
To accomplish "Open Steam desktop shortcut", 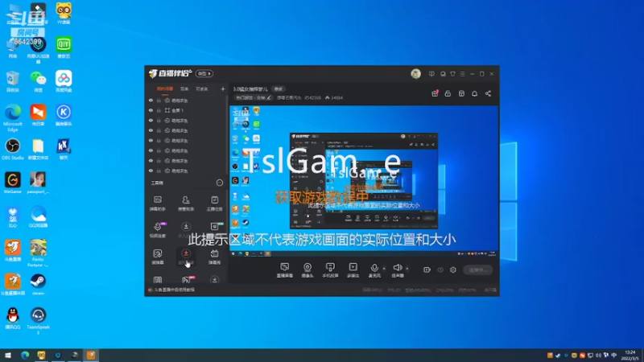I will (x=38, y=284).
